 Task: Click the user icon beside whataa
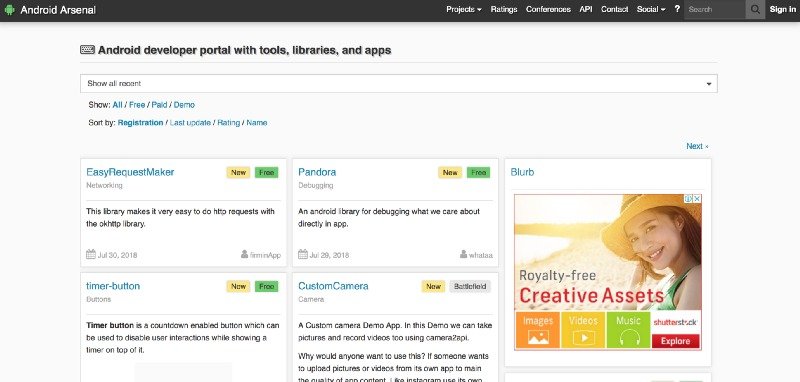(463, 254)
